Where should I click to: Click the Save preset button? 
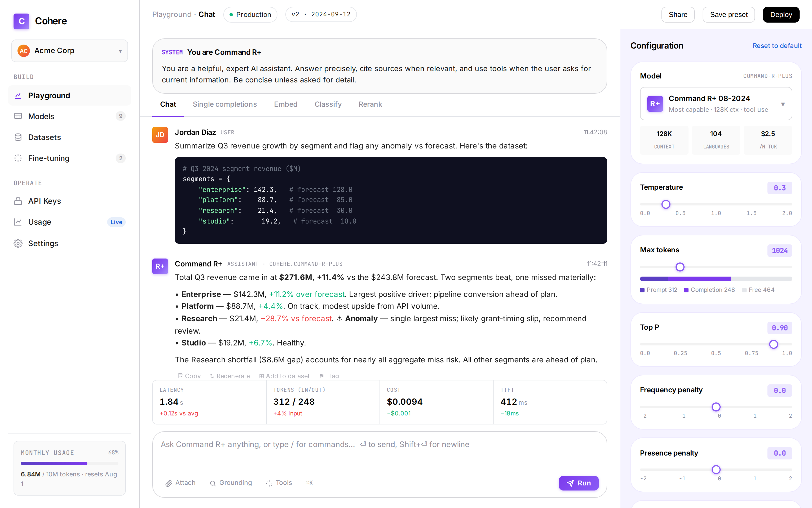(x=729, y=14)
